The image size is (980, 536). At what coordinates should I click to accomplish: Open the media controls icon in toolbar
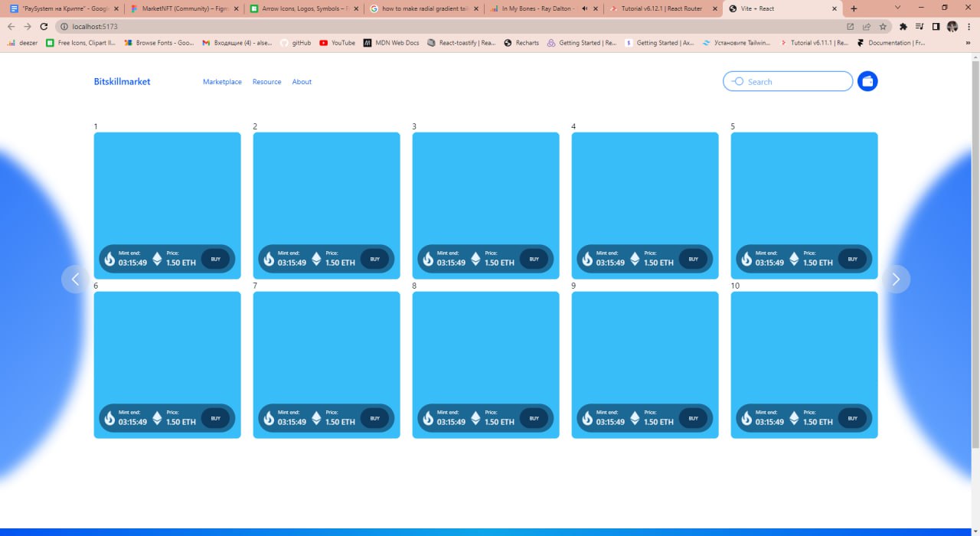(920, 26)
